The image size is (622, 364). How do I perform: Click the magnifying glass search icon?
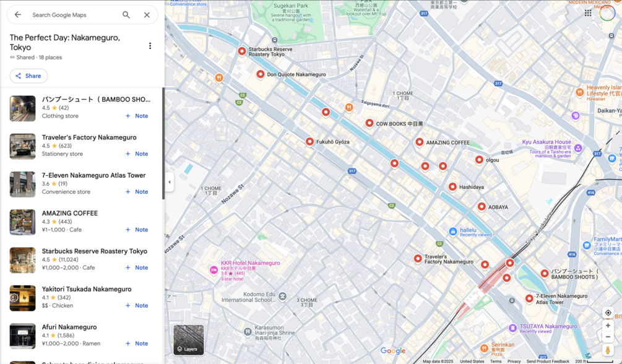pos(126,15)
